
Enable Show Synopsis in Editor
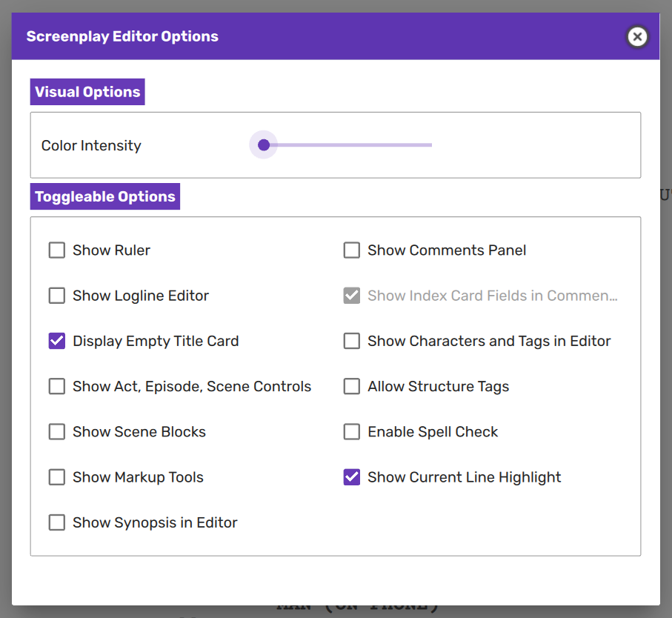[57, 522]
